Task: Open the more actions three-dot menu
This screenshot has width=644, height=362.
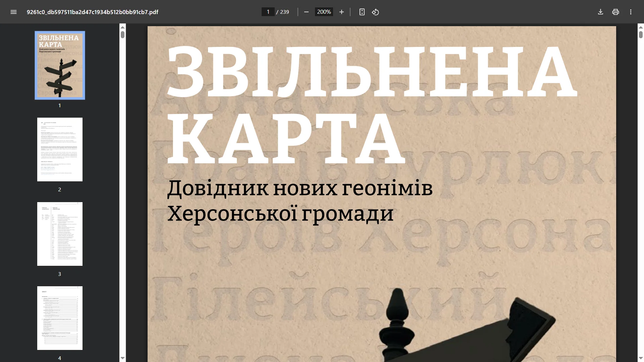Action: coord(631,12)
